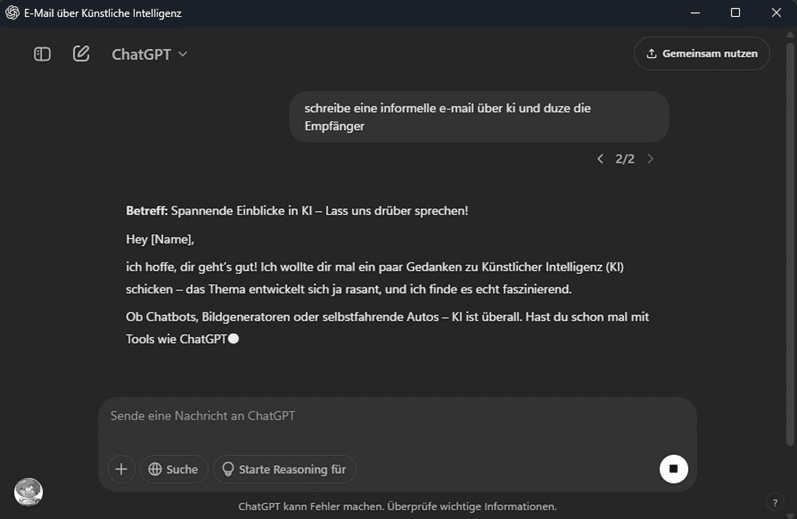Screen dimensions: 797x519
Task: Enable the Suche web search option
Action: pyautogui.click(x=173, y=469)
